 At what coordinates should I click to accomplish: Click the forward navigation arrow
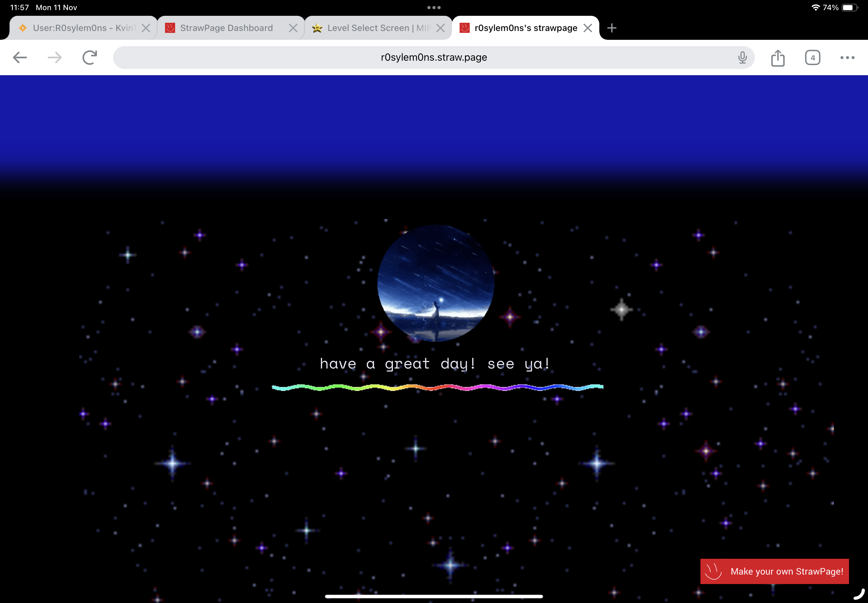click(55, 58)
